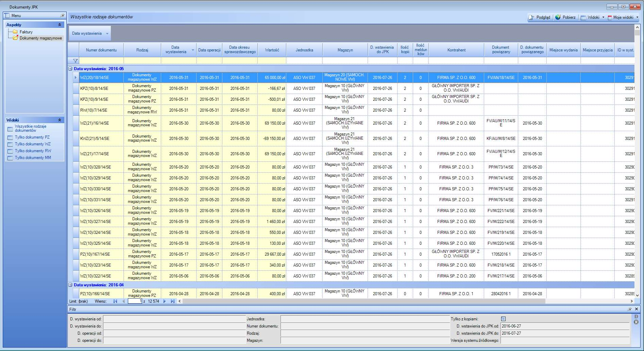Sort by Numer dokumentu column
Viewport: 644px width, 351px height.
(x=101, y=50)
